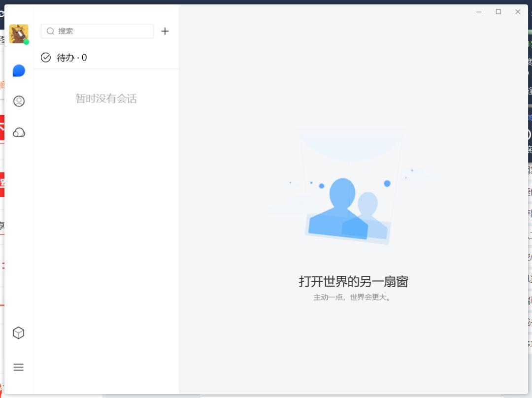This screenshot has height=398, width=532.
Task: Minimize the application window
Action: (478, 11)
